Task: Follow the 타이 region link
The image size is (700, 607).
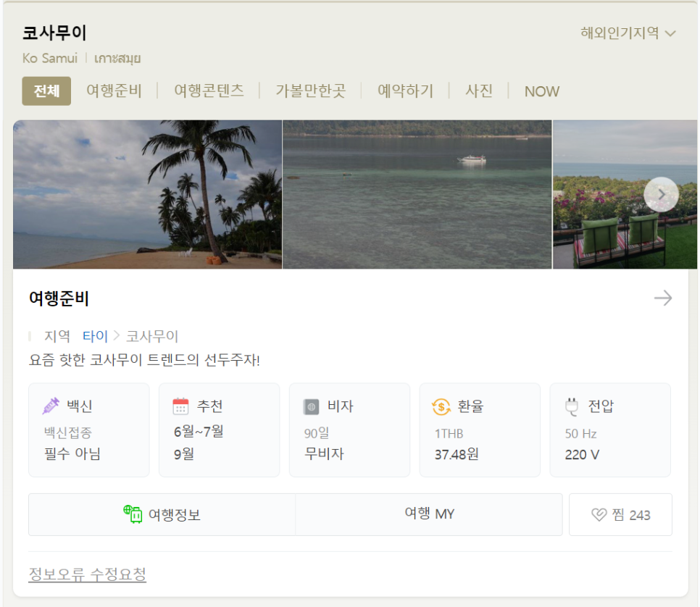Action: coord(95,336)
